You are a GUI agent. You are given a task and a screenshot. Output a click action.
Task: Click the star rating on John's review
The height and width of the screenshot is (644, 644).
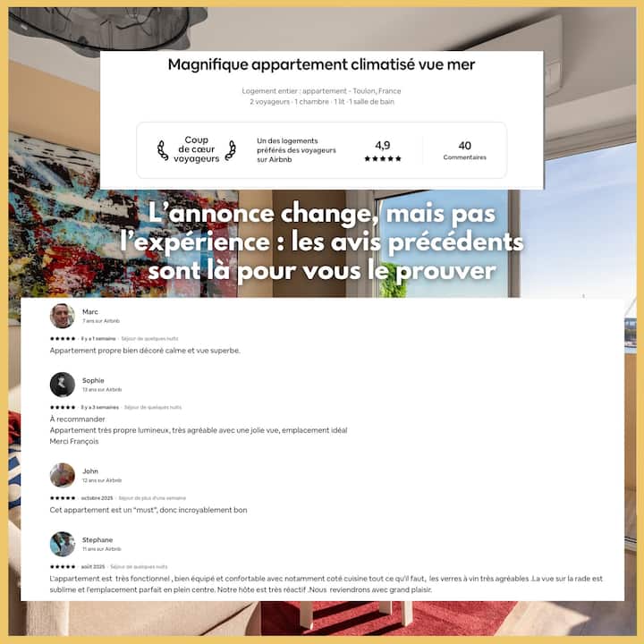pos(63,498)
